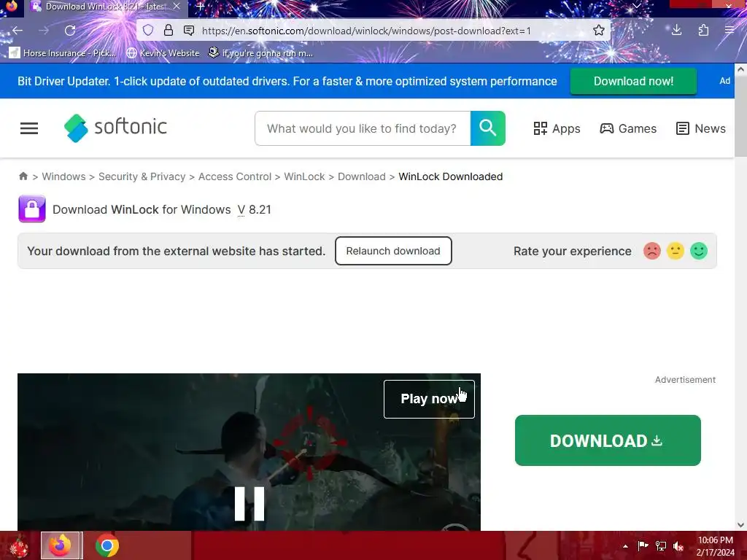Open Access Control breadcrumb link
747x560 pixels.
click(235, 176)
